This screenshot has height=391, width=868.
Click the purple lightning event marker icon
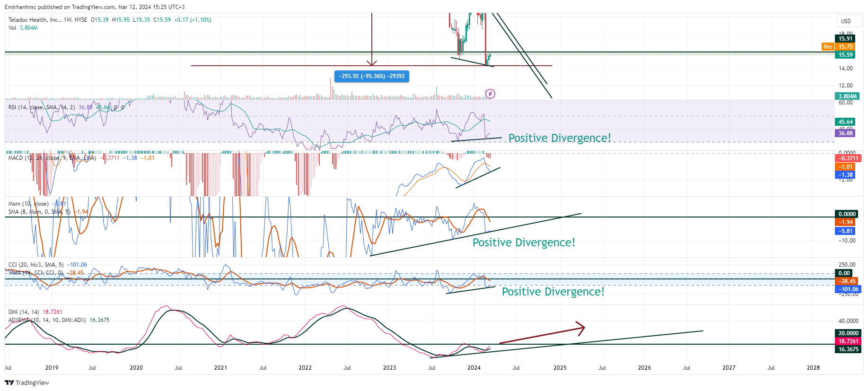click(490, 94)
